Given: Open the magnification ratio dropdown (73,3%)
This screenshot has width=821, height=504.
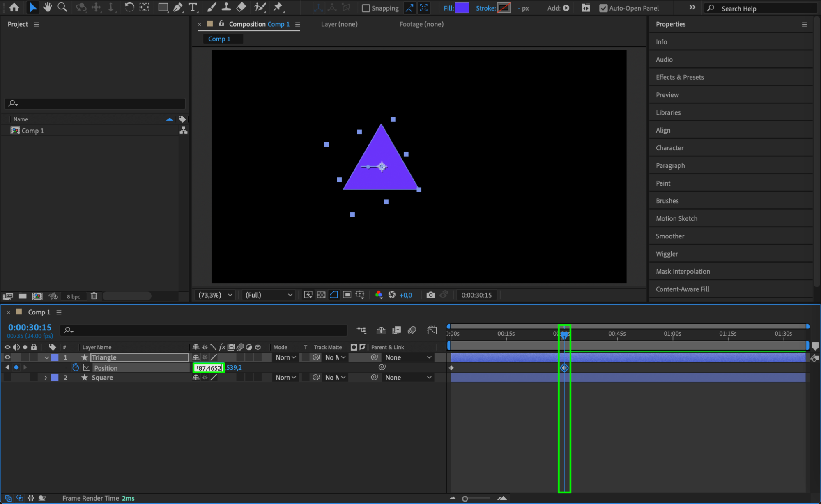Looking at the screenshot, I should pos(215,295).
